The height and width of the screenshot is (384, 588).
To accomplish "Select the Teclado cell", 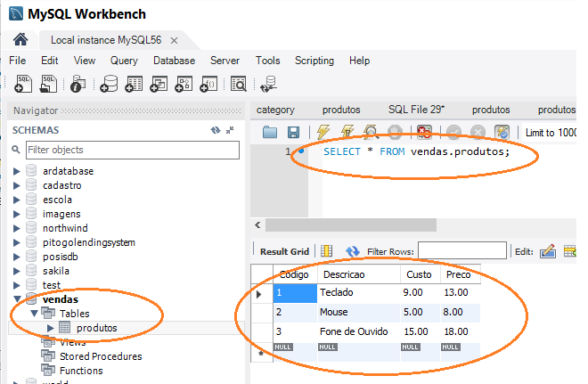I will pos(358,292).
